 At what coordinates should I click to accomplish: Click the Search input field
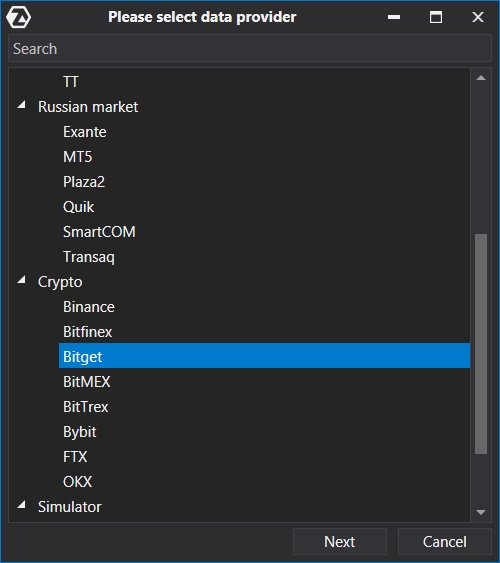tap(250, 48)
